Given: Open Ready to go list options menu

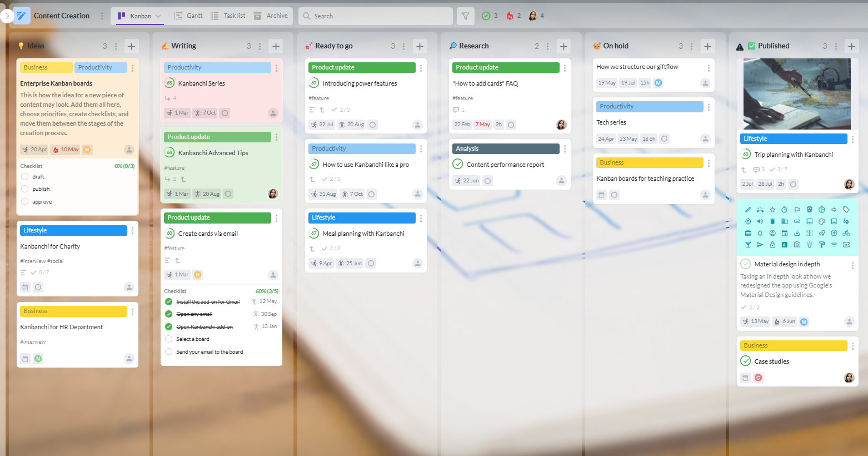Looking at the screenshot, I should click(x=403, y=46).
